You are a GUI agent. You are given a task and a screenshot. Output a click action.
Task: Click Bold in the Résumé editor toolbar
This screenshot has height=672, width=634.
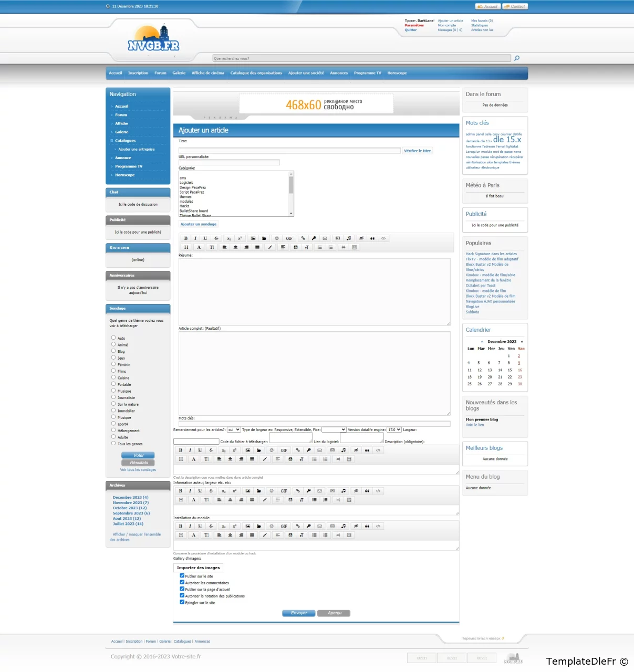185,238
